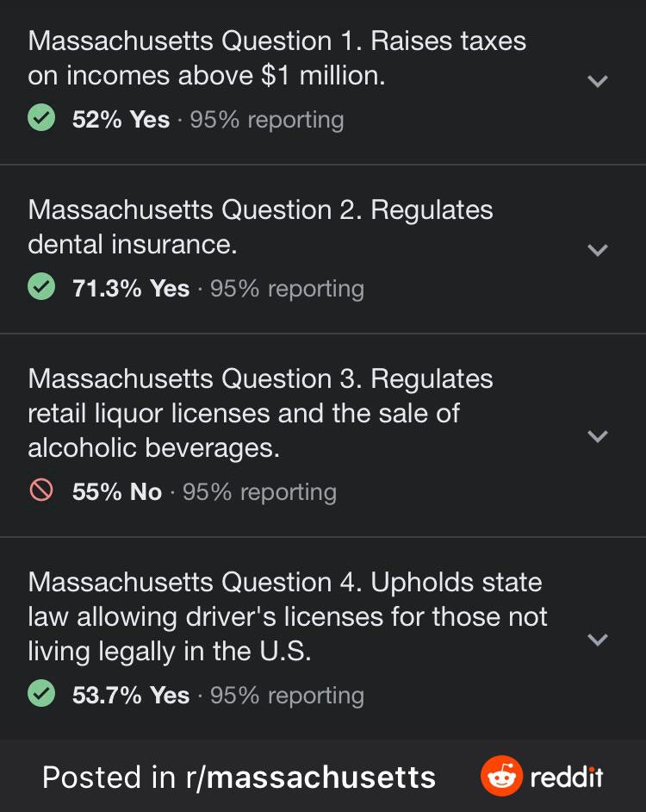
Task: Click red prohibited icon beside 55% No
Action: tap(41, 490)
